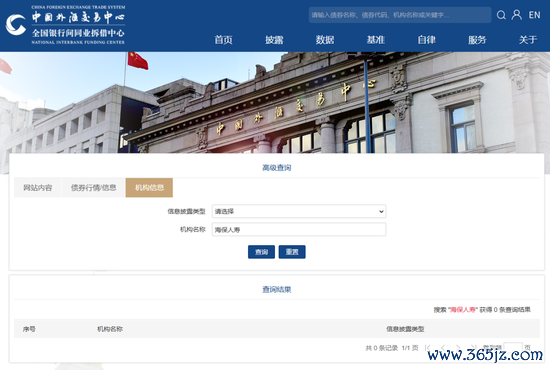Expand the 信息披露类型 dropdown
Image resolution: width=550 pixels, height=370 pixels.
point(299,211)
